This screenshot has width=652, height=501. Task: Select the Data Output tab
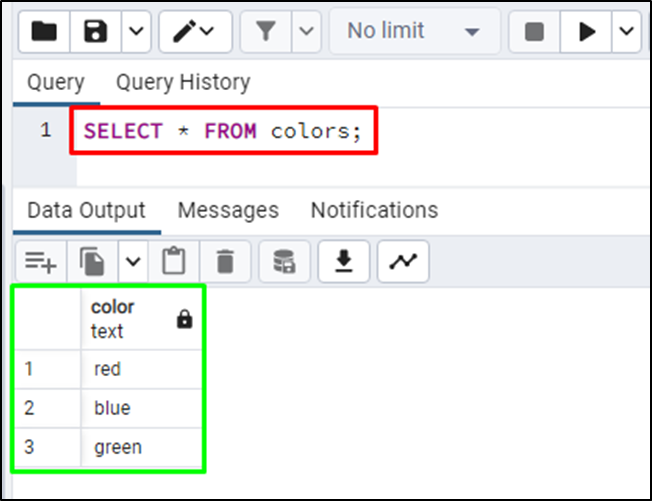click(x=86, y=210)
